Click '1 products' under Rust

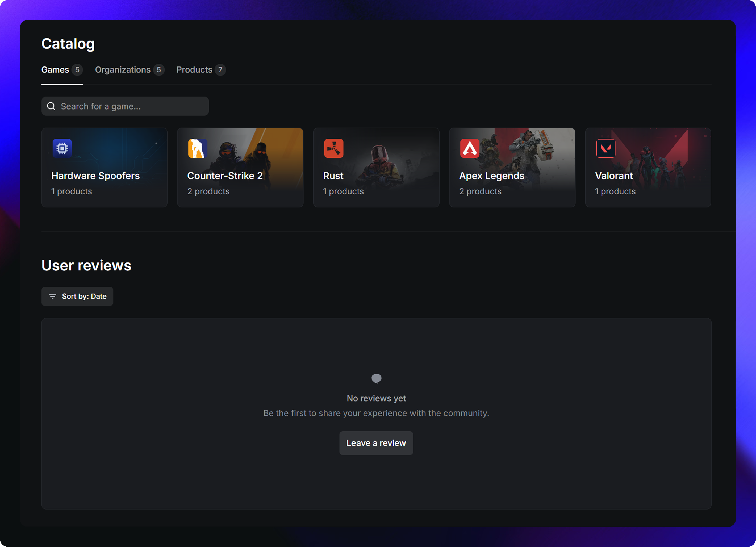coord(343,191)
